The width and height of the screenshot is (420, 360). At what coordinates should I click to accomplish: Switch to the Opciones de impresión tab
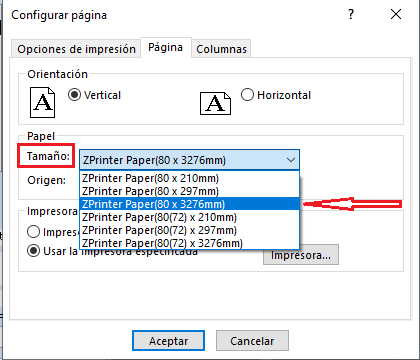click(x=76, y=49)
